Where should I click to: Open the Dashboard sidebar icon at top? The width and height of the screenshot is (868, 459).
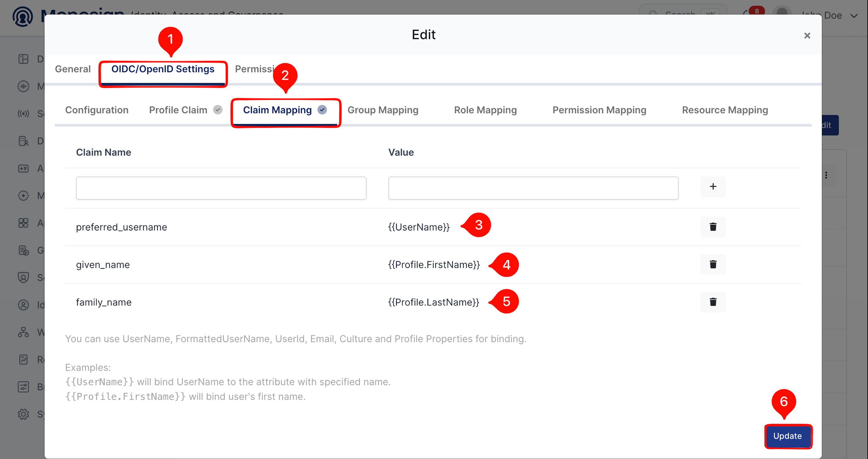[23, 59]
